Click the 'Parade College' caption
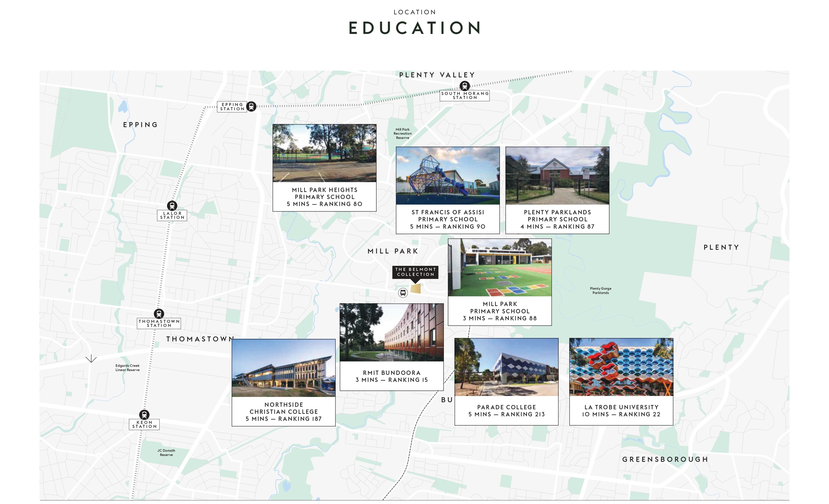 [x=506, y=407]
